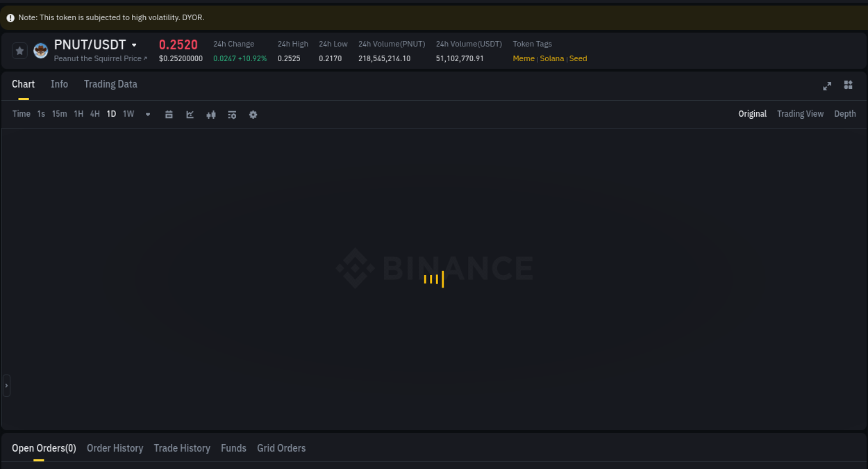Switch to Depth chart view

tap(844, 113)
